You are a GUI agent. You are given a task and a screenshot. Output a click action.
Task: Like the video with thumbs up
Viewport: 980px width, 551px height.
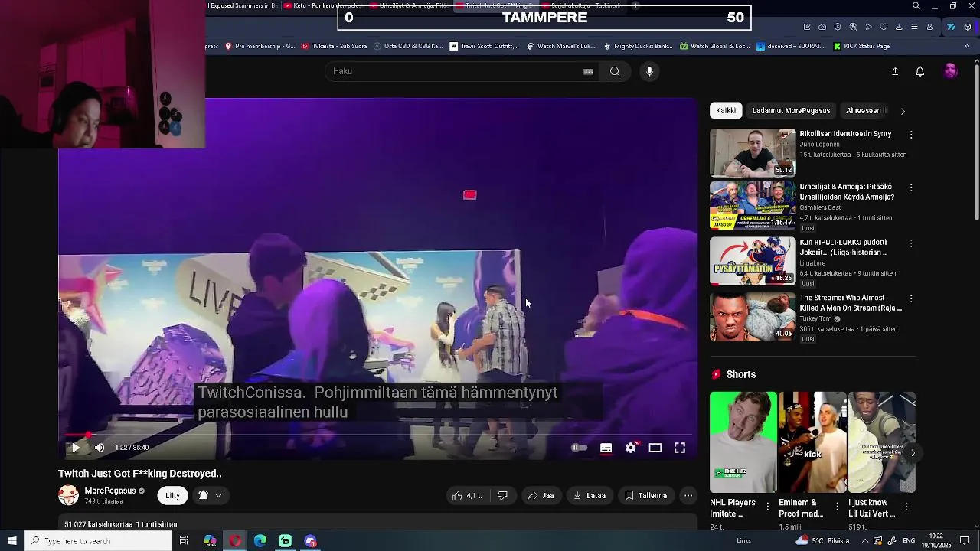(x=467, y=495)
